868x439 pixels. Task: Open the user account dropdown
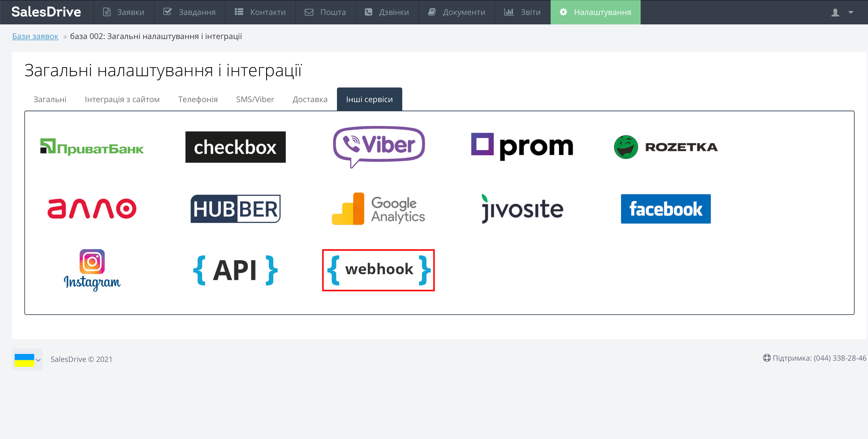tap(842, 12)
